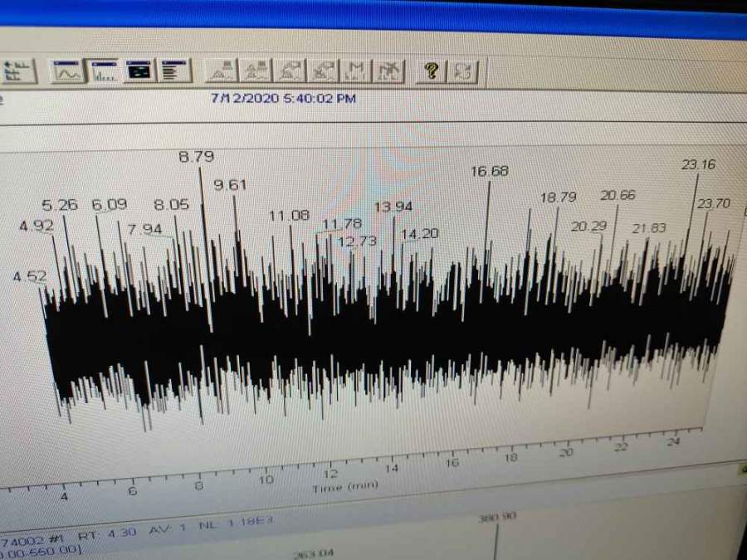Click the 11.78 peak label

[x=343, y=223]
